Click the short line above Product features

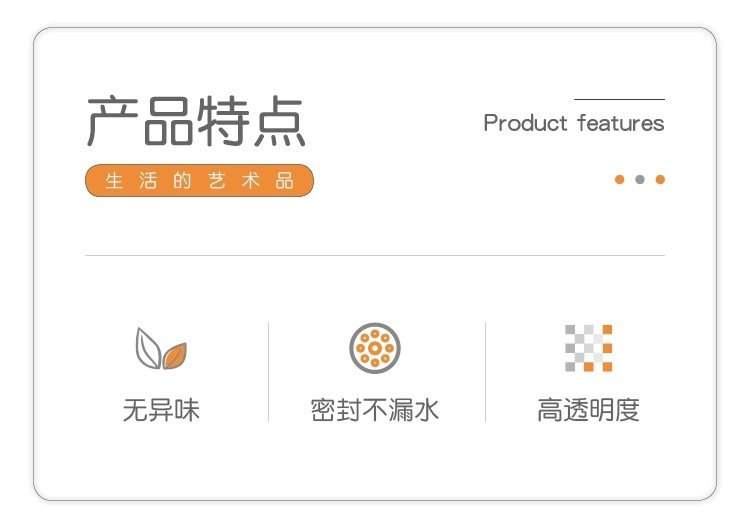point(619,99)
